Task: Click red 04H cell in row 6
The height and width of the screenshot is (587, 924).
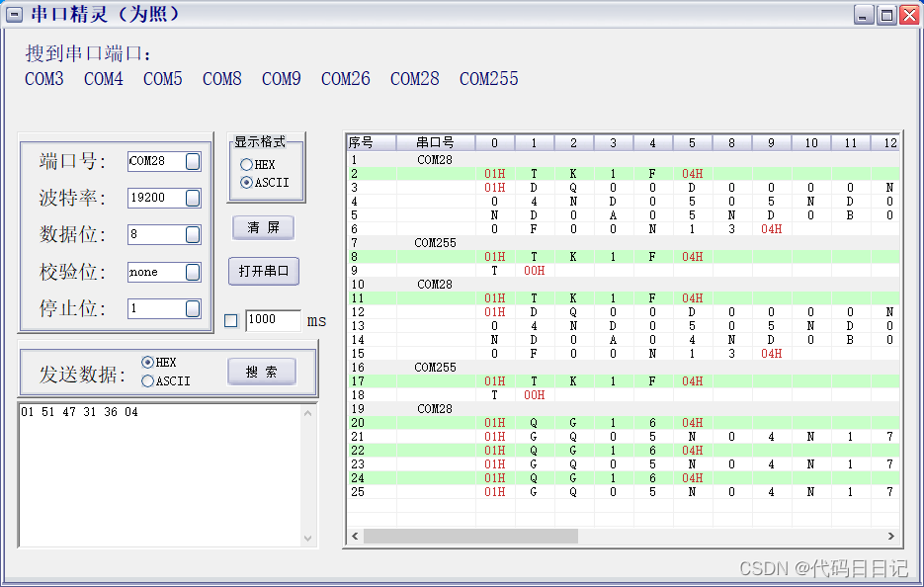Action: [772, 228]
